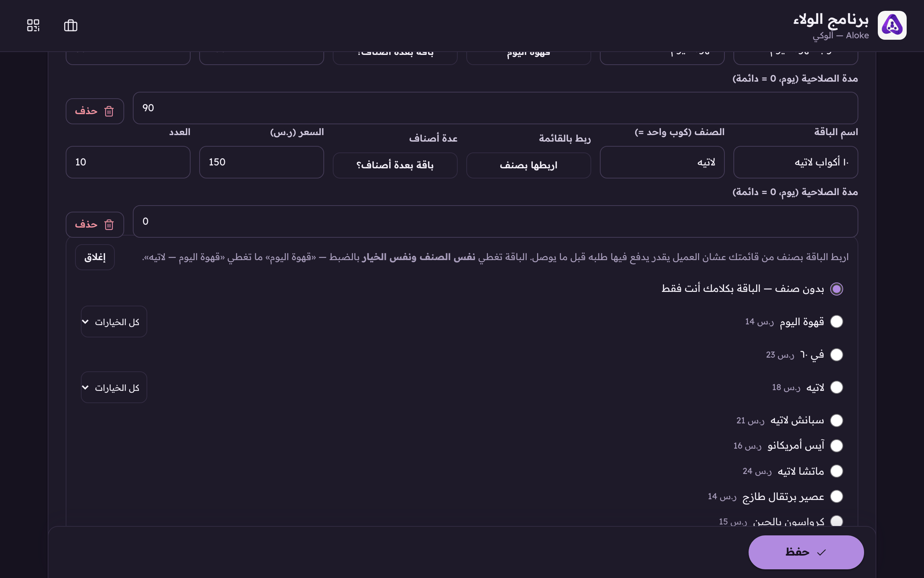Delete the ١٠ أكواب لاتيه package
924x578 pixels.
coord(95,224)
